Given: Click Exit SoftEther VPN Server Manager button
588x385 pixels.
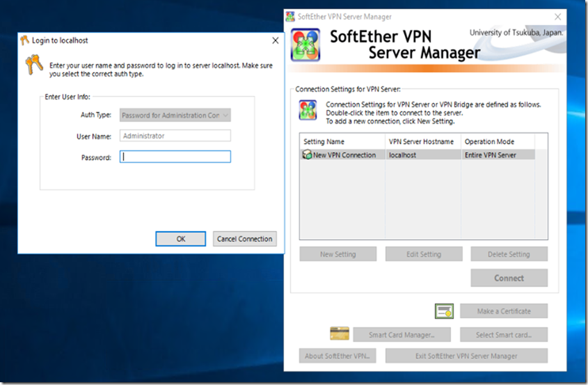Looking at the screenshot, I should [x=466, y=356].
